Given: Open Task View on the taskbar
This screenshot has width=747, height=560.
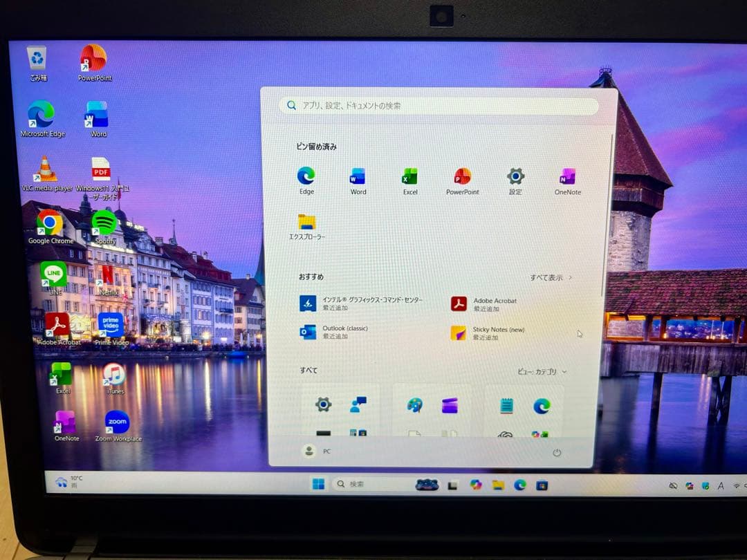Looking at the screenshot, I should (452, 485).
